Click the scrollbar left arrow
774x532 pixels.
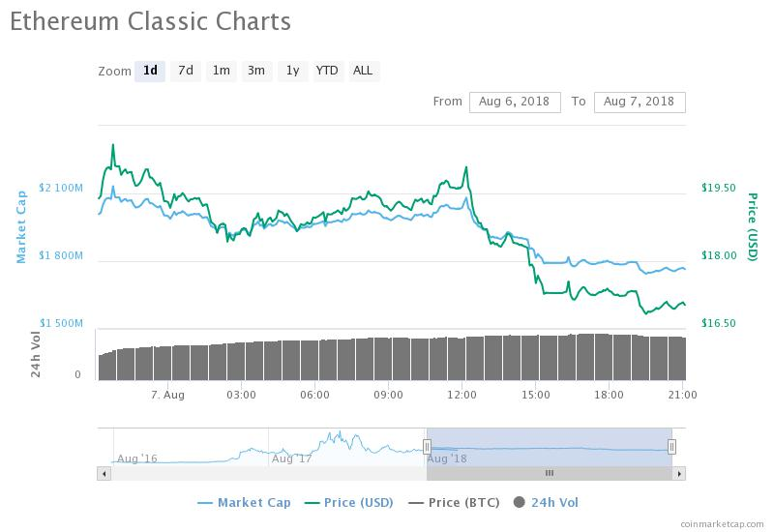[103, 473]
